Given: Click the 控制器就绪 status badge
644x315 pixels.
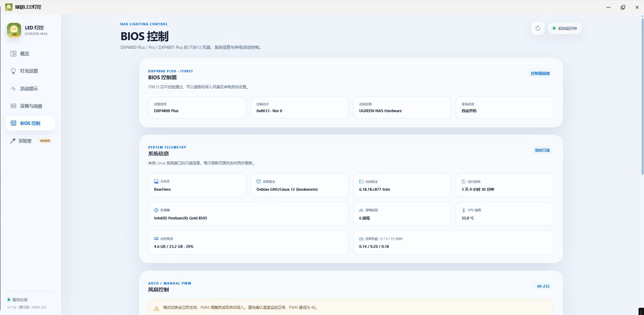Looking at the screenshot, I should coord(540,73).
